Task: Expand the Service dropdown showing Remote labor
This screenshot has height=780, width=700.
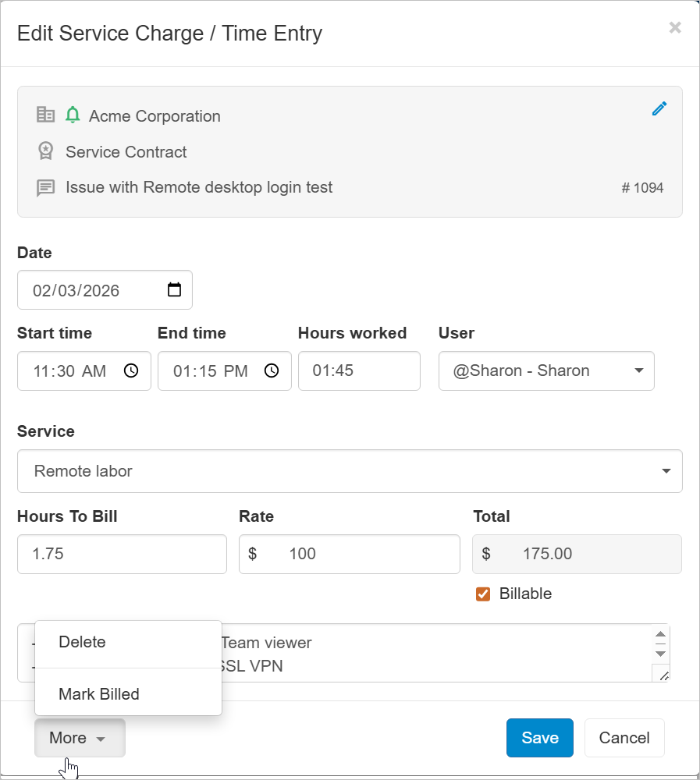Action: (x=665, y=471)
